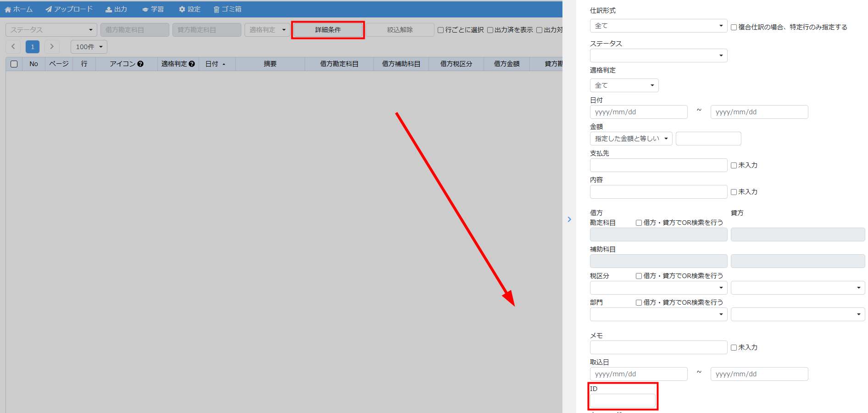Screen dimensions: 868x413
Task: Click the 絞込解除 button
Action: 400,30
